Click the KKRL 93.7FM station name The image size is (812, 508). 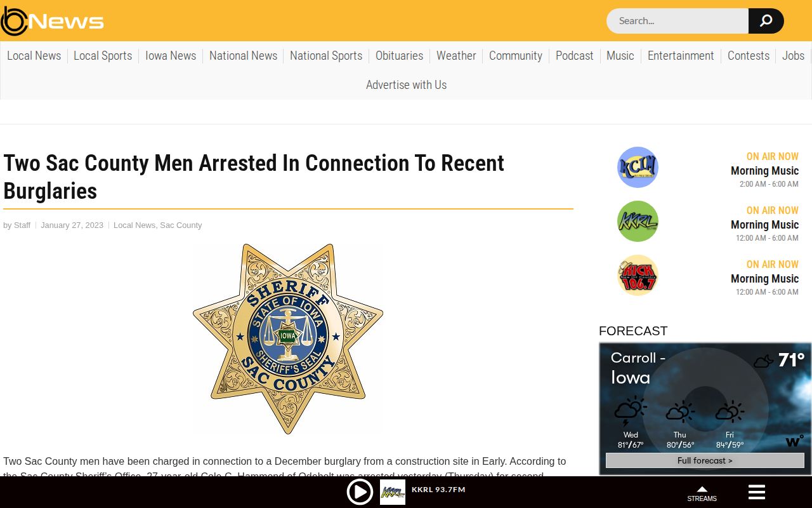click(438, 490)
